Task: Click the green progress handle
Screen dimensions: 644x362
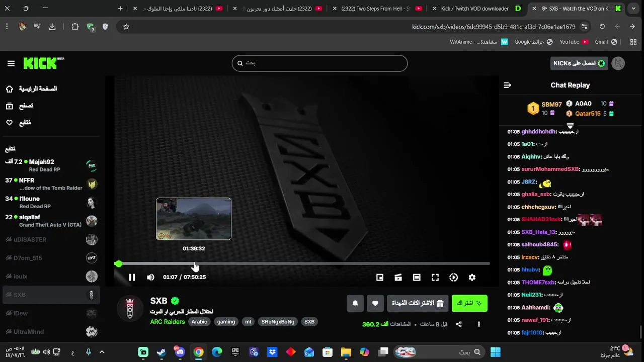Action: click(118, 263)
